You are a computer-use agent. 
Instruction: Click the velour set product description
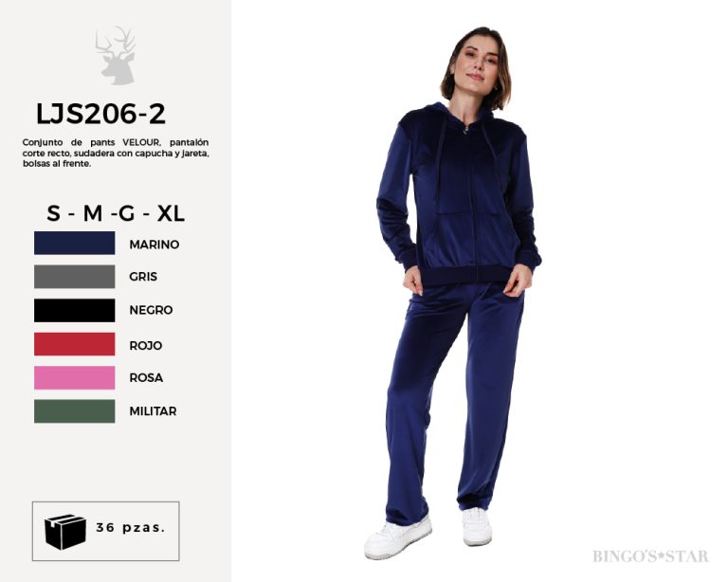(x=116, y=153)
